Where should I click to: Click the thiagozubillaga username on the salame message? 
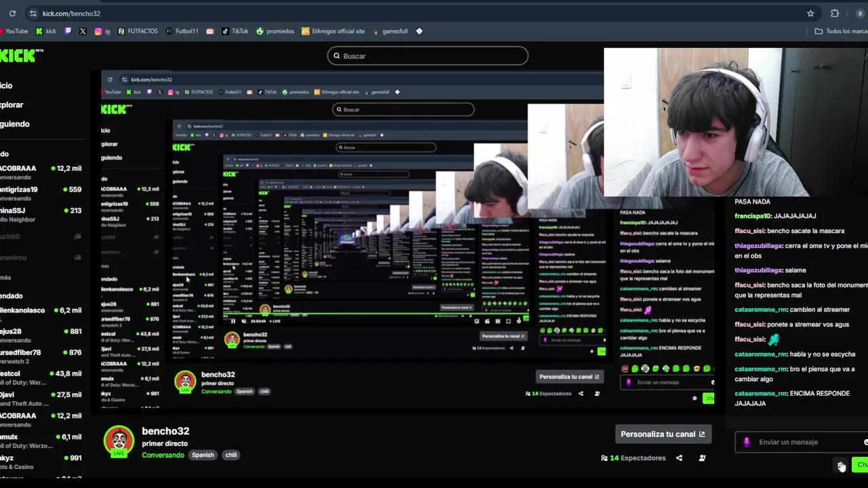pyautogui.click(x=758, y=270)
